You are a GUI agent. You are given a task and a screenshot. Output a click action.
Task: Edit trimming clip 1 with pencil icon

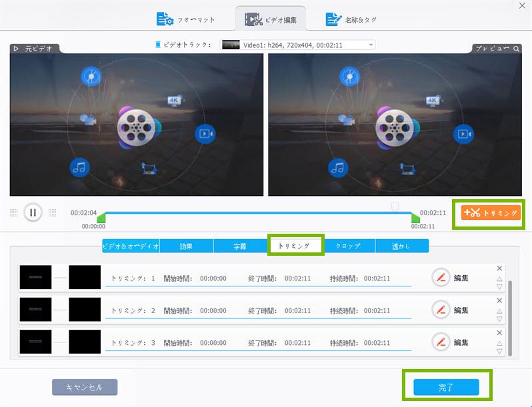(x=440, y=277)
